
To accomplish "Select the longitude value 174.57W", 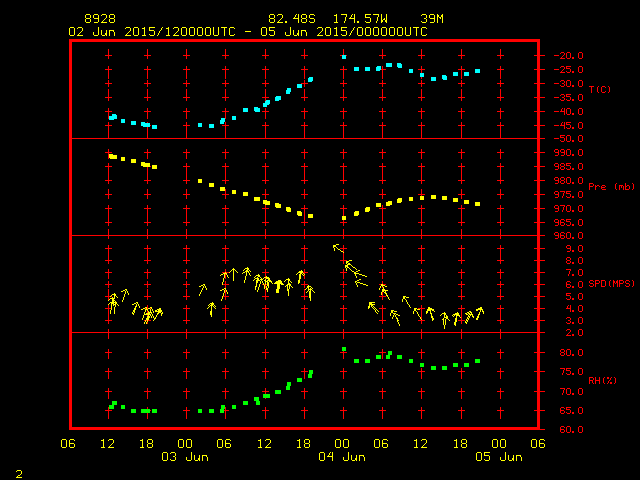I will click(x=359, y=19).
